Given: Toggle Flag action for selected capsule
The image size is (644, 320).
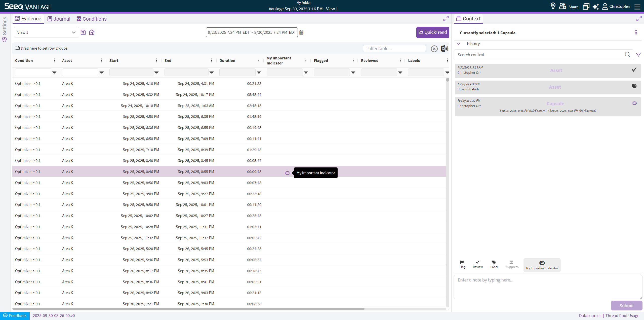Looking at the screenshot, I should [x=462, y=264].
